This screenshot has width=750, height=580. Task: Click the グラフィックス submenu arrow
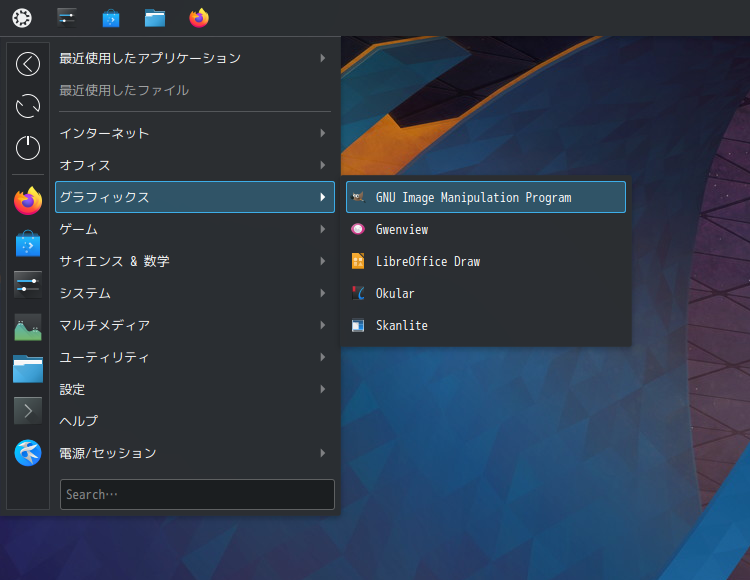323,197
